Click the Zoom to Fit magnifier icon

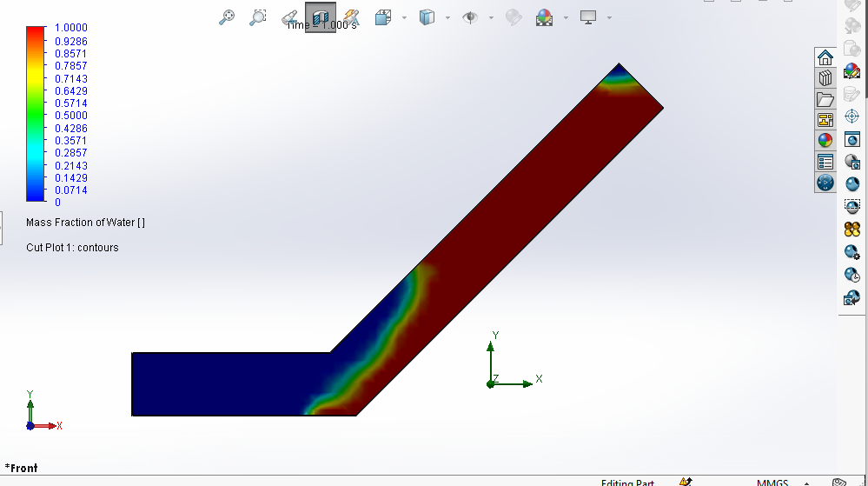click(227, 17)
